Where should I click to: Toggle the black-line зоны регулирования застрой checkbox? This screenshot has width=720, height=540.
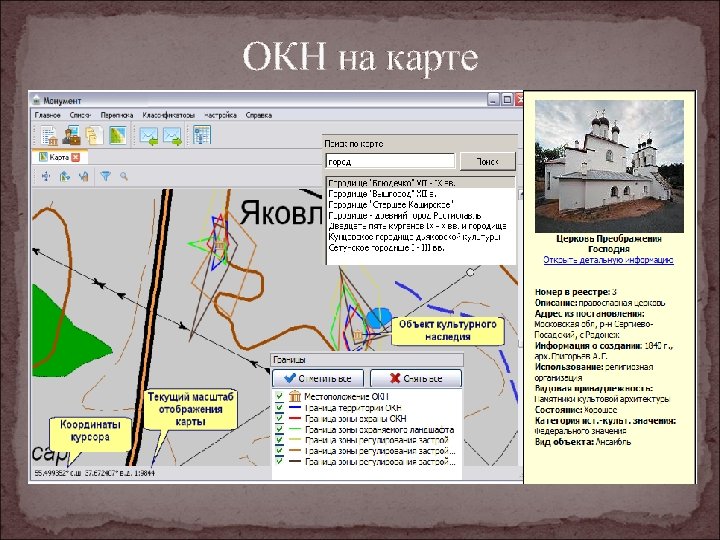tap(279, 461)
